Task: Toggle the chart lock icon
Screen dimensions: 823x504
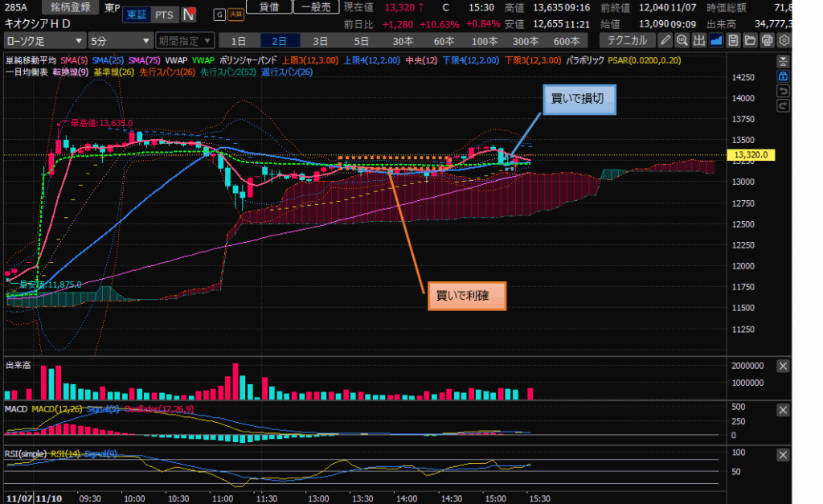Action: tap(784, 76)
